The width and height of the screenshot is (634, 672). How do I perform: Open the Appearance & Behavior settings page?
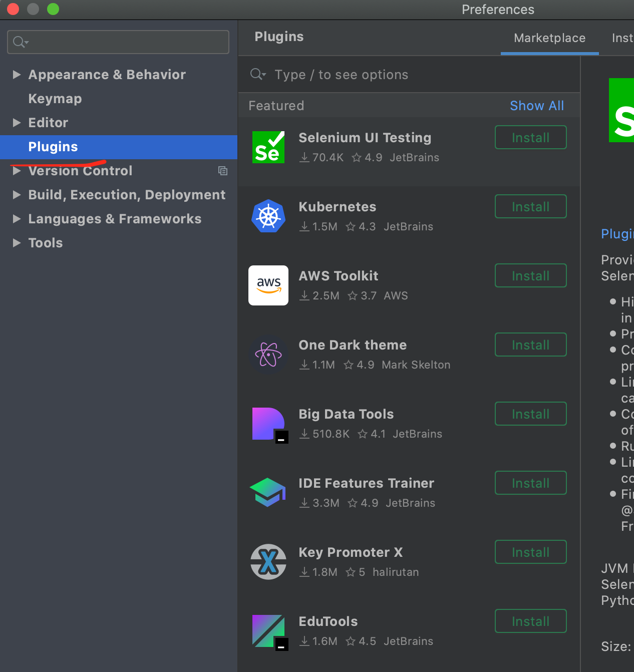(x=107, y=75)
